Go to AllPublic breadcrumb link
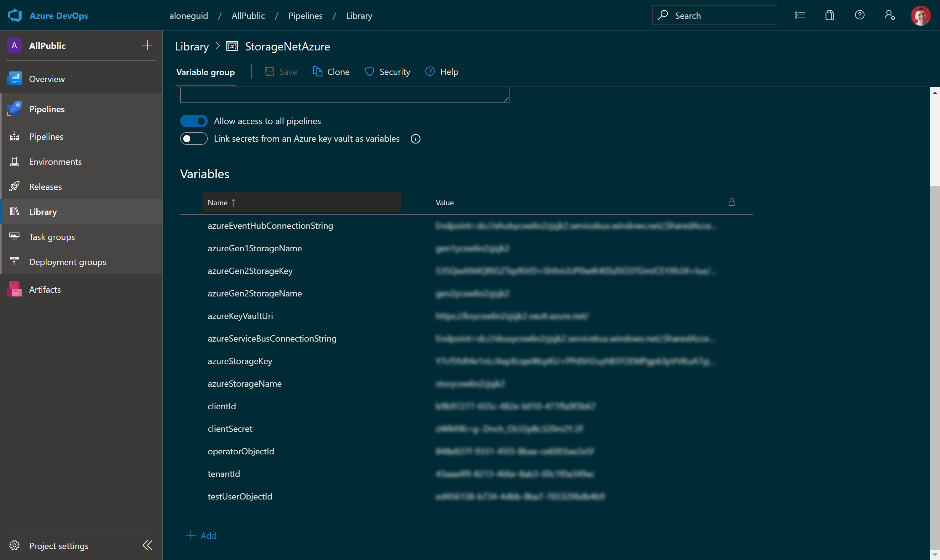The height and width of the screenshot is (560, 940). (248, 15)
